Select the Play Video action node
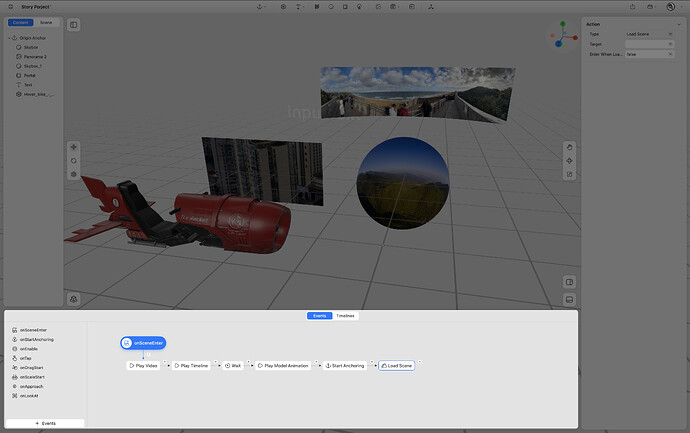690x433 pixels. coord(143,366)
